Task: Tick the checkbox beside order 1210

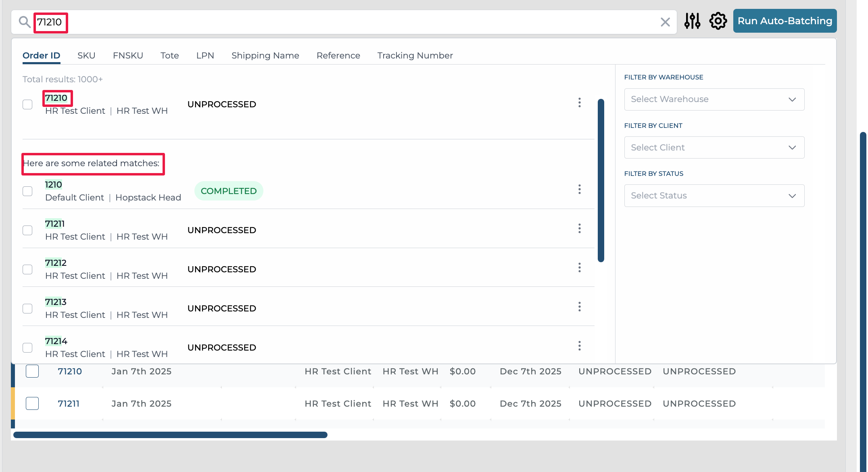Action: tap(27, 191)
